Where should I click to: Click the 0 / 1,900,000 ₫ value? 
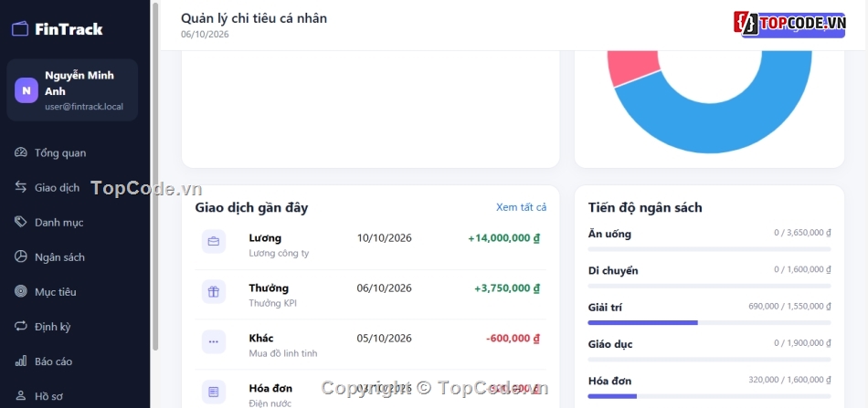tap(803, 343)
